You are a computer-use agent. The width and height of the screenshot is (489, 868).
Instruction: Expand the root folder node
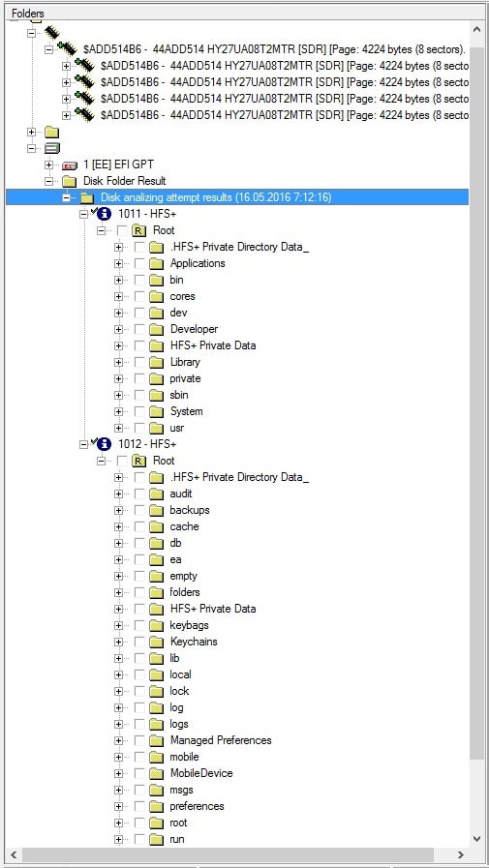coord(118,823)
